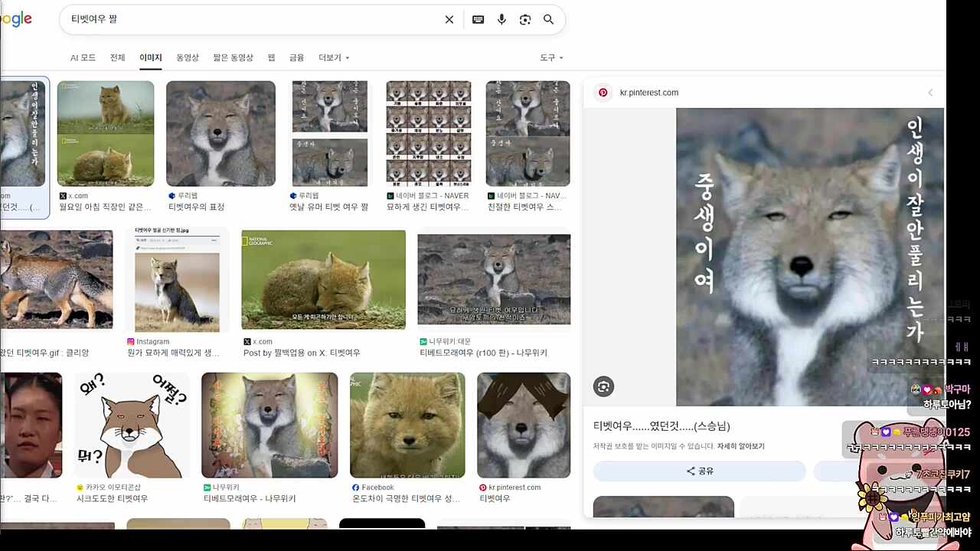Clear the search query with the X icon

(x=449, y=19)
